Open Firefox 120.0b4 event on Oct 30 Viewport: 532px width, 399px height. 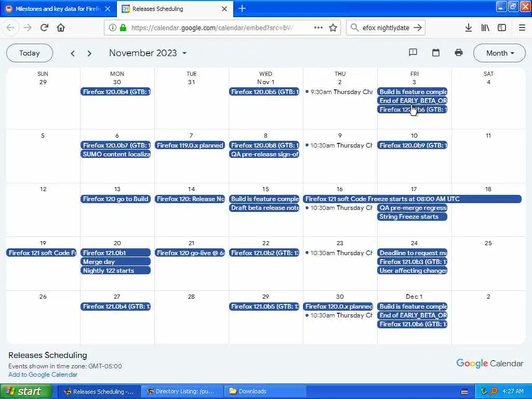point(116,91)
